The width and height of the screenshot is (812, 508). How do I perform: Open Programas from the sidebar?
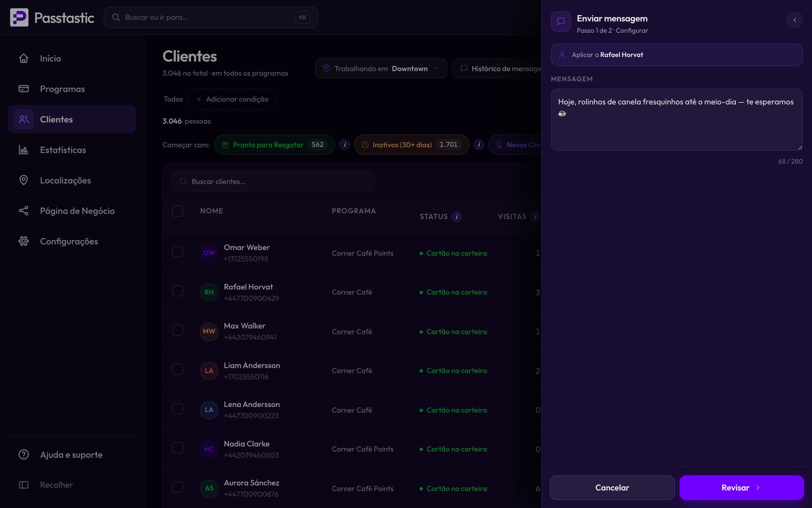click(72, 89)
